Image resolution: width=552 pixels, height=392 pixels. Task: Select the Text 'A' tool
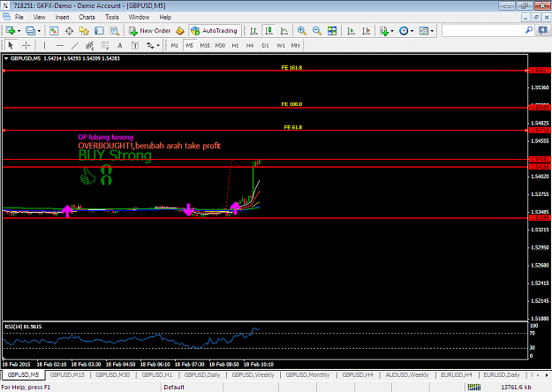tap(120, 45)
